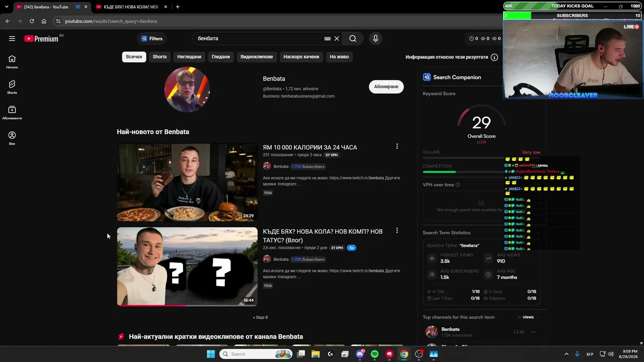Open the on-screen keyboard in search box
644x362 pixels.
328,39
